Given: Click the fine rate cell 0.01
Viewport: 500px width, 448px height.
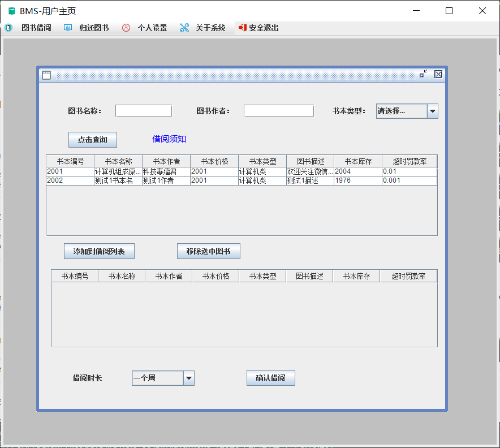Looking at the screenshot, I should pos(410,171).
